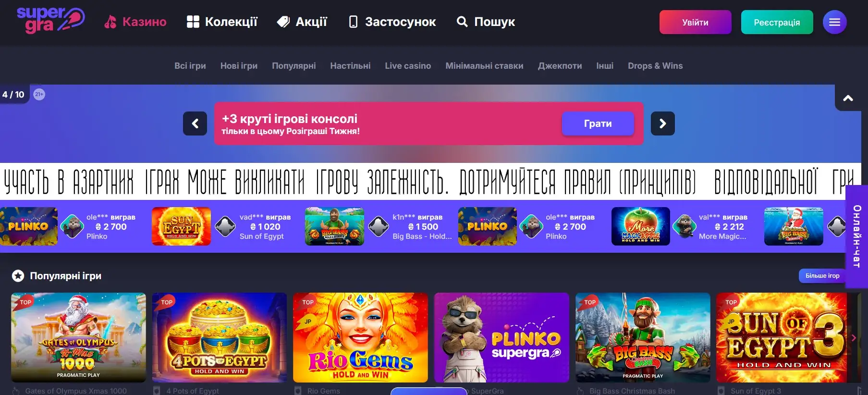Click the Популярні ігри star icon
Viewport: 868px width, 395px height.
click(x=18, y=276)
